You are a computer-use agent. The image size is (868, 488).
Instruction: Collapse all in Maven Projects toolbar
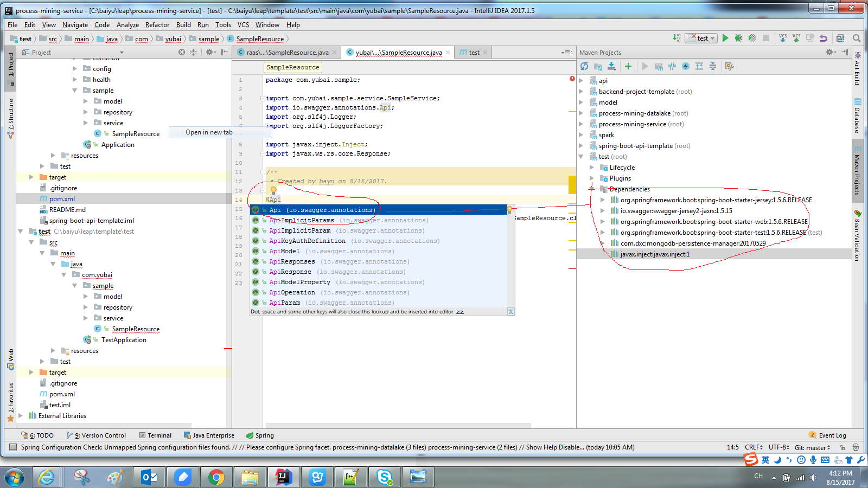tap(713, 66)
